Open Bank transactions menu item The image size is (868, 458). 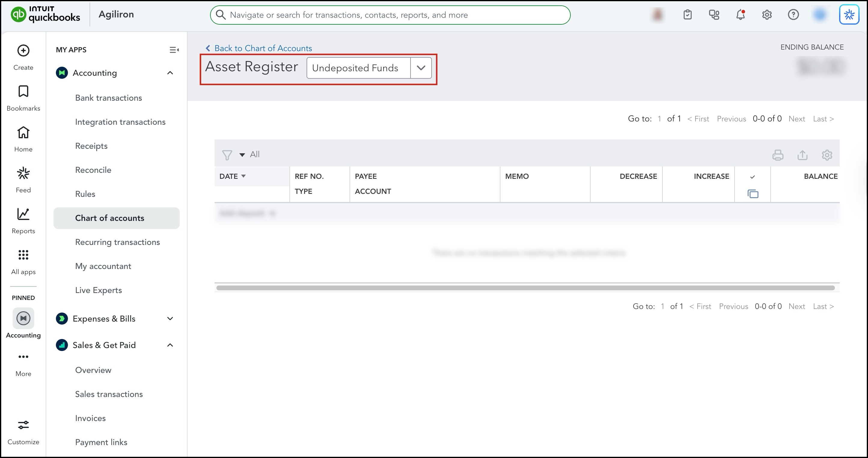[108, 98]
